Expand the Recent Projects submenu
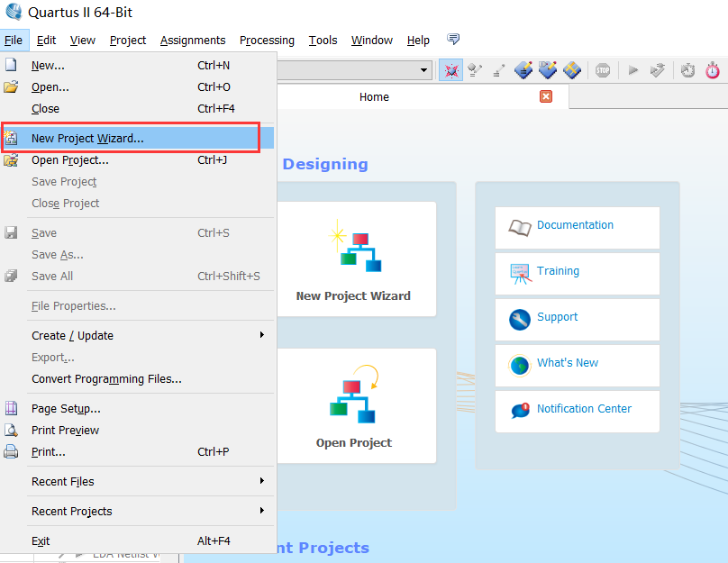Screen dimensions: 728x563 [x=262, y=511]
